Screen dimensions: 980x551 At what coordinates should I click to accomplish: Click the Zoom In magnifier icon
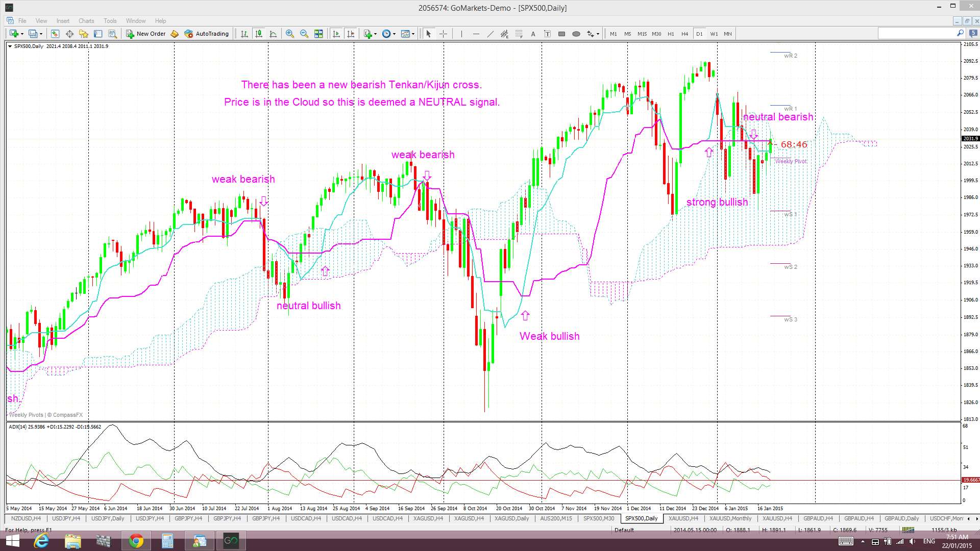point(290,34)
